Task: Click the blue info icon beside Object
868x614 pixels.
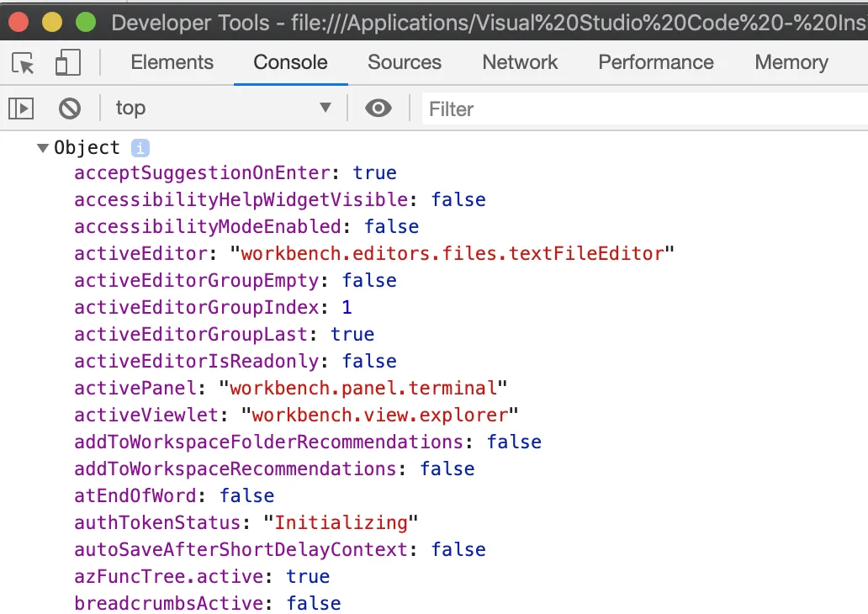Action: pyautogui.click(x=140, y=148)
